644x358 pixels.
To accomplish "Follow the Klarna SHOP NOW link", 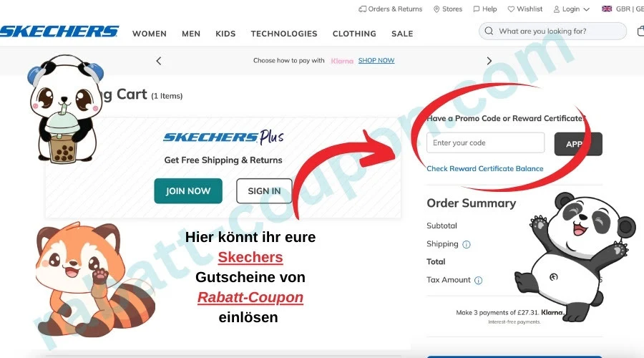I will point(376,60).
